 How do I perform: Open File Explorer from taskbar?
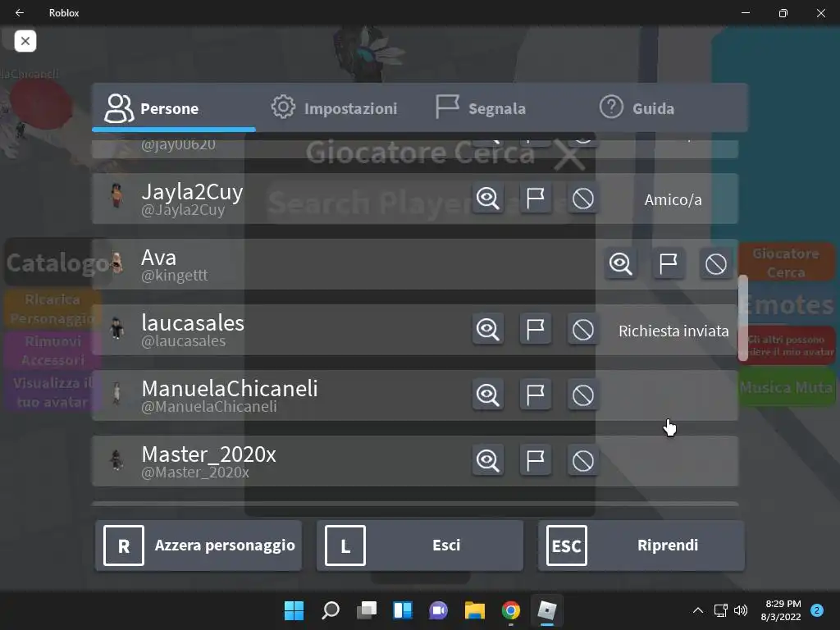point(475,610)
